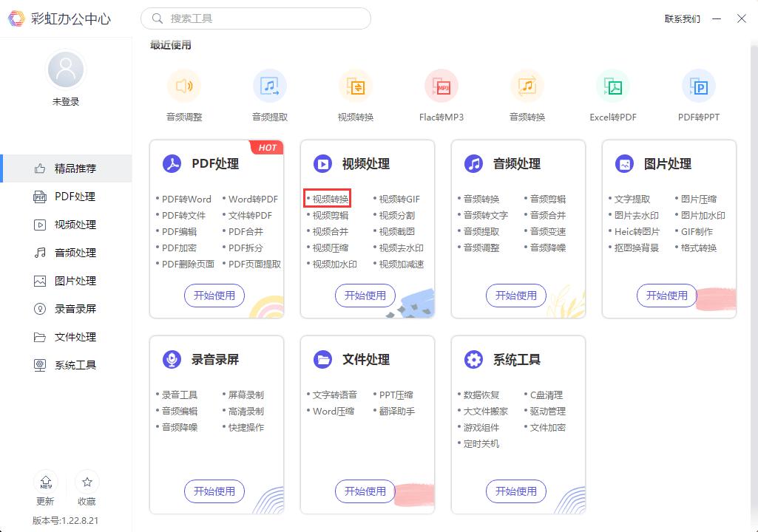Click the 搜索工具 search field
This screenshot has height=532, width=758.
coord(255,18)
